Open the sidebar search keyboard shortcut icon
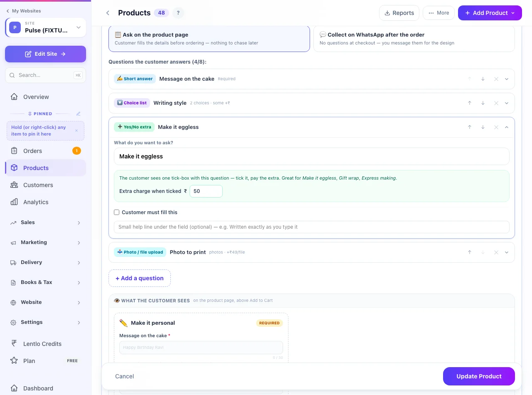 [x=78, y=75]
